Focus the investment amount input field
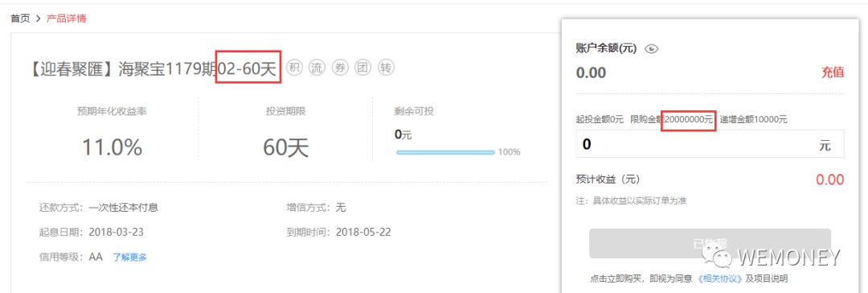The image size is (868, 293). [x=710, y=144]
